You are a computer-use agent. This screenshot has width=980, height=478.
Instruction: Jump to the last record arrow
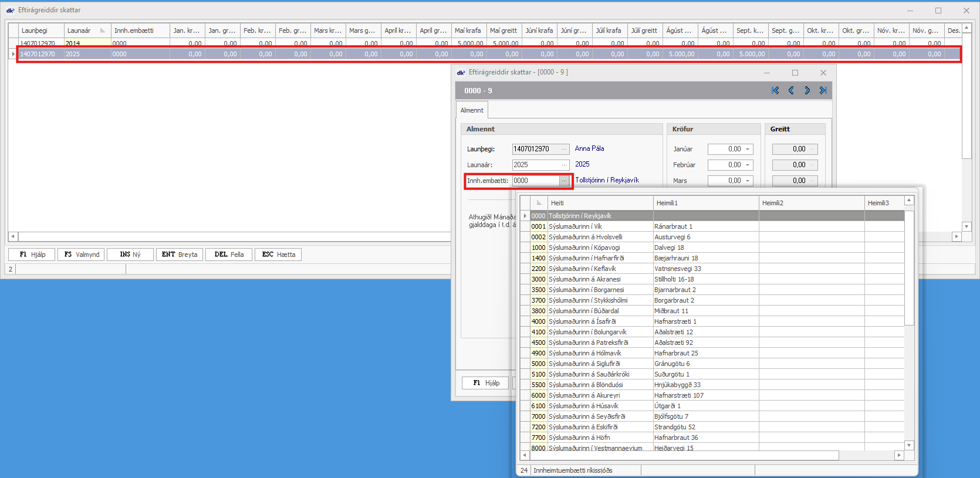(x=823, y=90)
